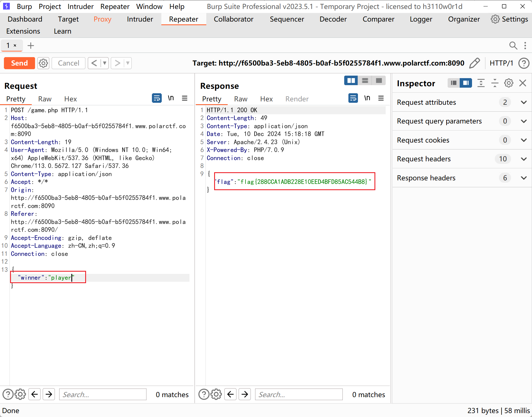The image size is (532, 417).
Task: Switch to the Proxy tab
Action: click(x=102, y=19)
